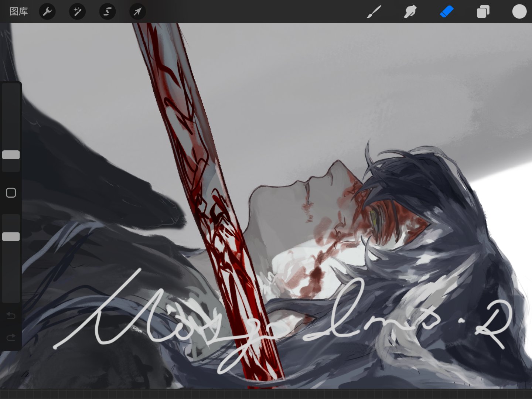Activate the Transform arrow tool

[137, 11]
